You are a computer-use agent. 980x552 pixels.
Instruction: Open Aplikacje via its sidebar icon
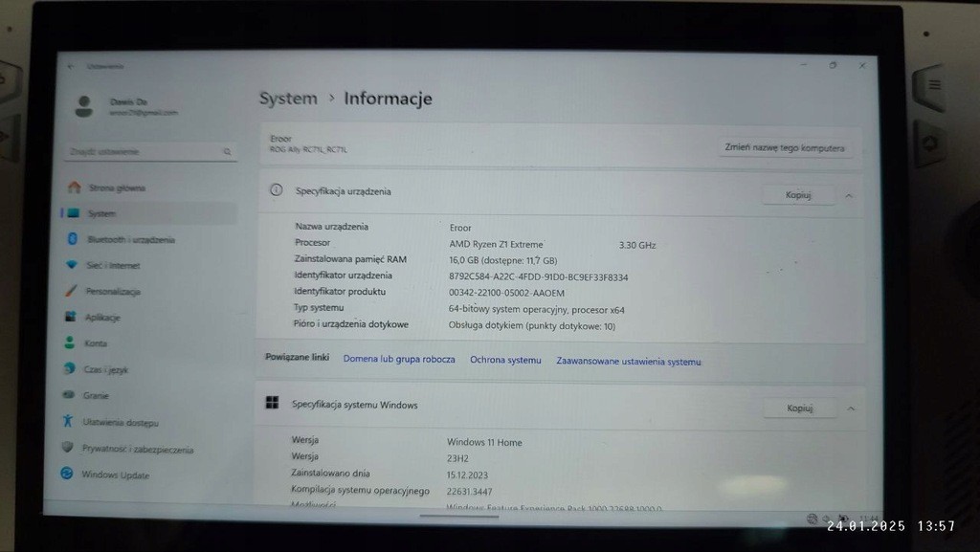(70, 317)
